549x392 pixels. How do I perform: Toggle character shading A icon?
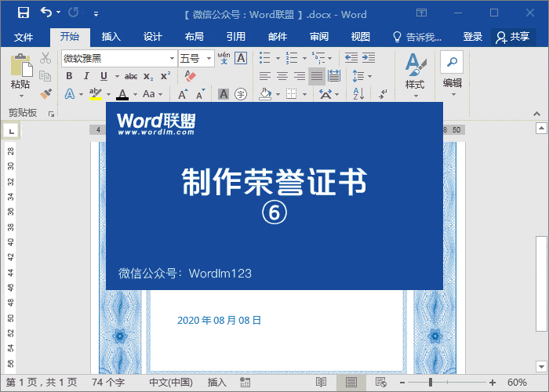click(x=224, y=94)
